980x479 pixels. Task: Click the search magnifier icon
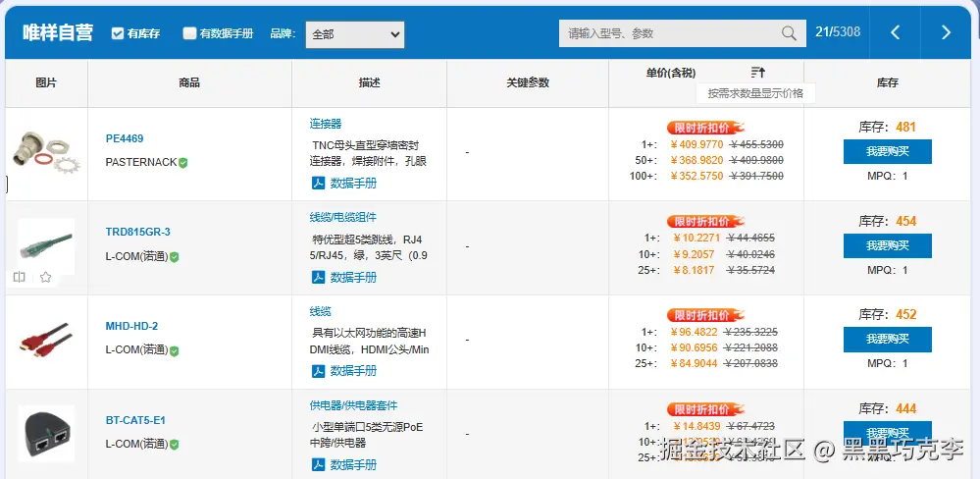coord(789,33)
